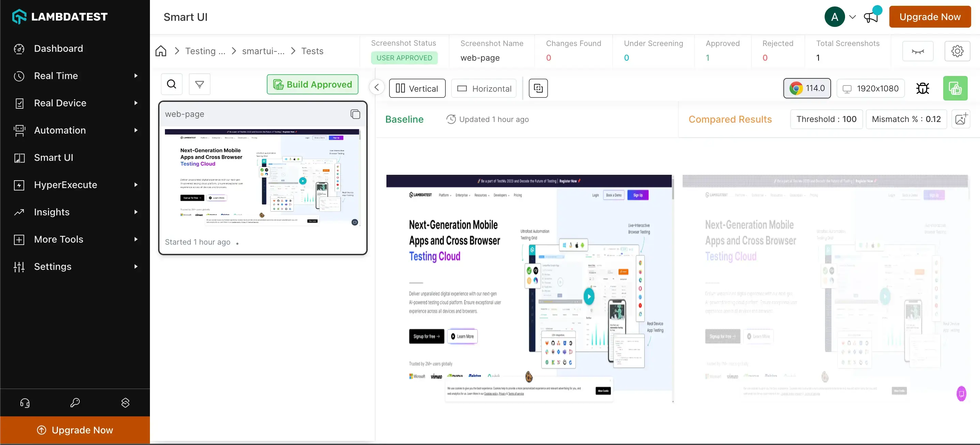Screen dimensions: 980x445
Task: Toggle the hide-eye visibility button
Action: point(918,51)
